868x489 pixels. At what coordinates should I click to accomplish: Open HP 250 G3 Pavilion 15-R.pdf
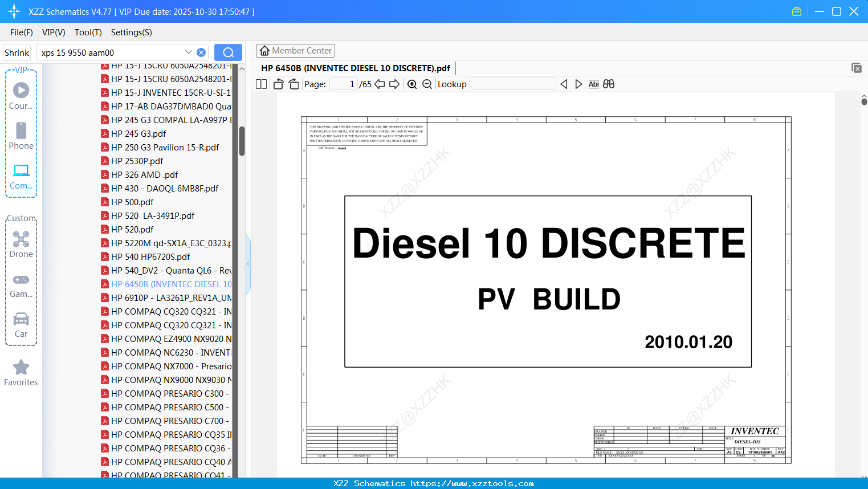click(x=165, y=148)
